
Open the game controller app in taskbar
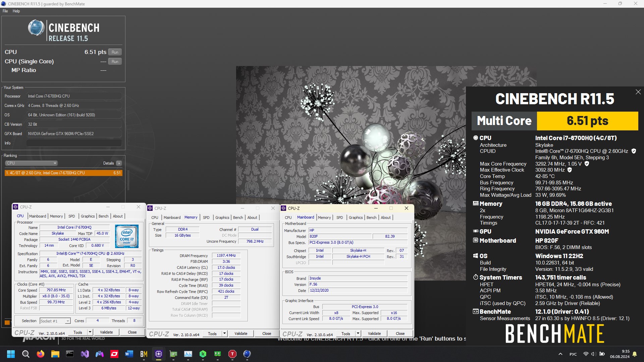100,354
